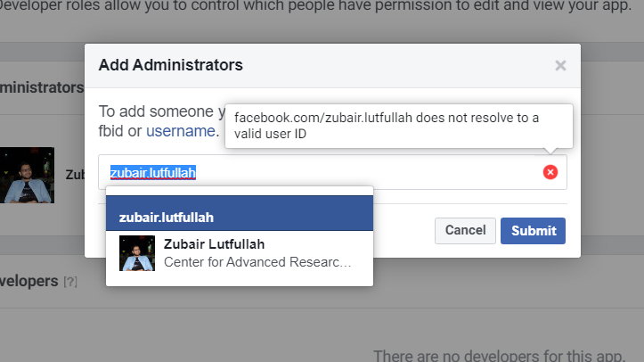Click the Administrators section heading
This screenshot has height=362, width=644.
[x=42, y=88]
